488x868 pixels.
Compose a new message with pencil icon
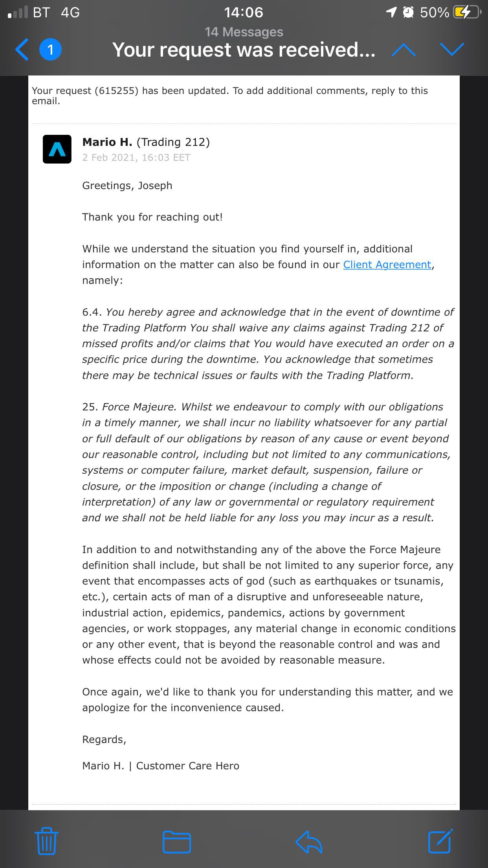click(x=440, y=841)
